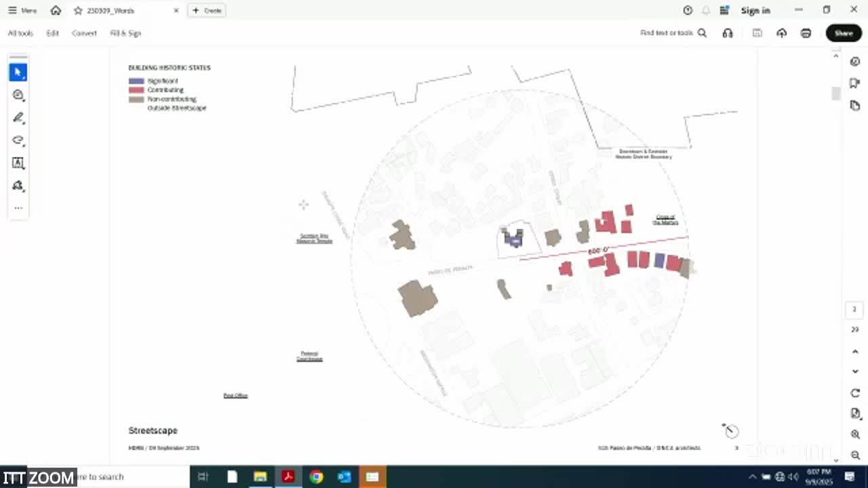Image resolution: width=868 pixels, height=488 pixels.
Task: Expand the system tray hidden icons
Action: (752, 476)
